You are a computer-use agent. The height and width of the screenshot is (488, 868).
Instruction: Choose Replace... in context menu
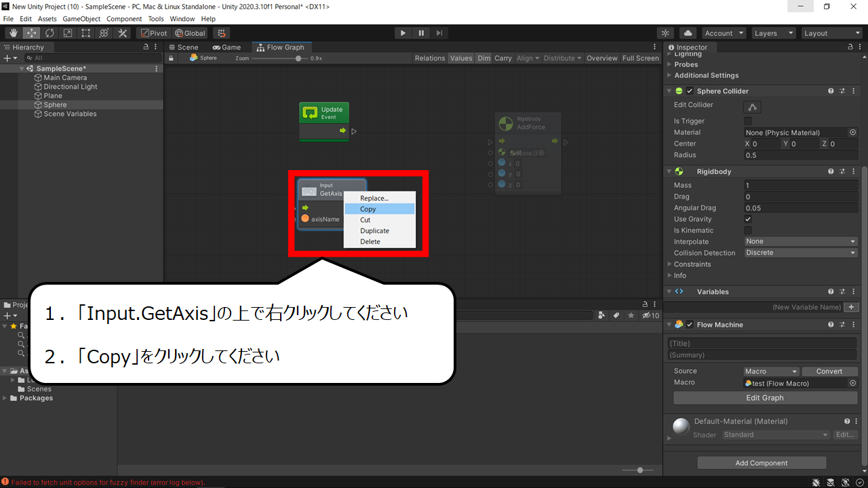(x=379, y=198)
